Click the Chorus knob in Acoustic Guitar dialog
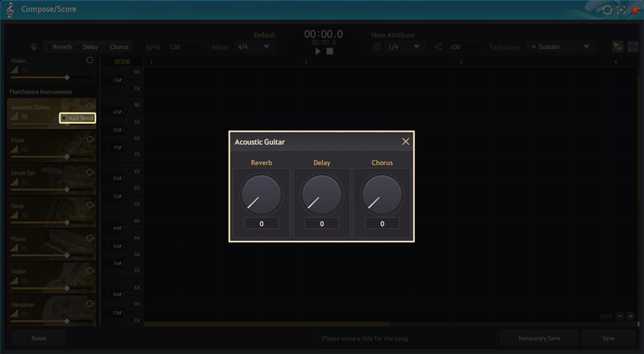Screen dimensions: 644x354 coord(382,195)
